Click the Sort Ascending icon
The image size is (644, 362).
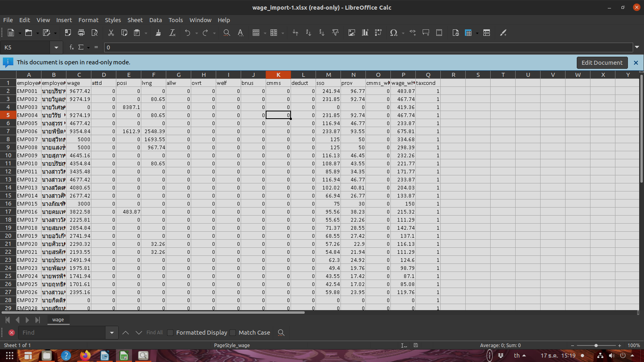point(309,33)
